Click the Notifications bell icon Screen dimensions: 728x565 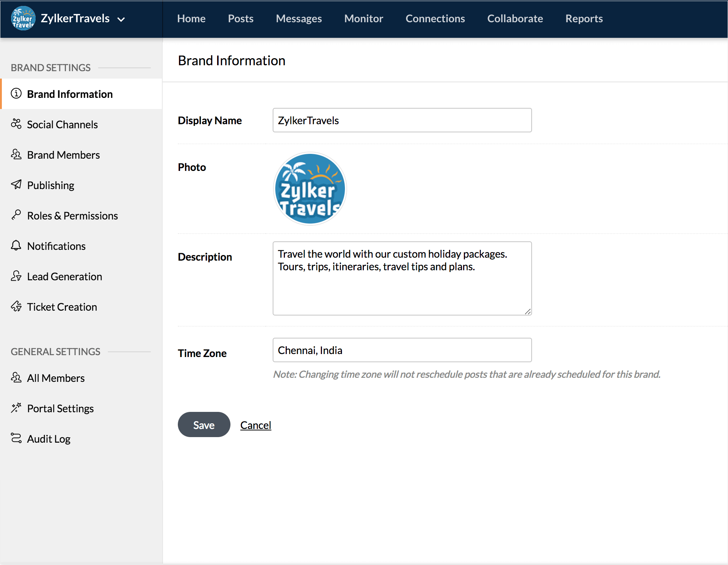(16, 245)
